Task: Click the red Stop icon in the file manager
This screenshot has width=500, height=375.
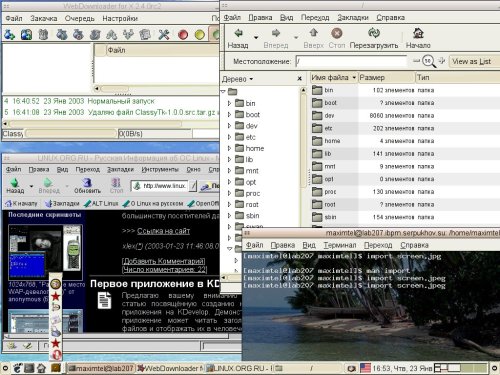Action: click(337, 33)
